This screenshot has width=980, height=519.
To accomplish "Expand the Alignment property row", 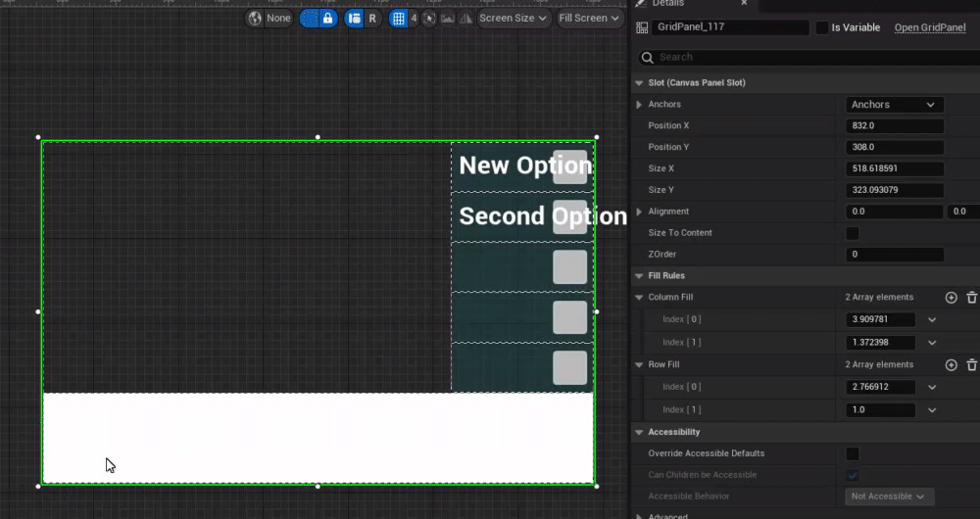I will point(639,212).
